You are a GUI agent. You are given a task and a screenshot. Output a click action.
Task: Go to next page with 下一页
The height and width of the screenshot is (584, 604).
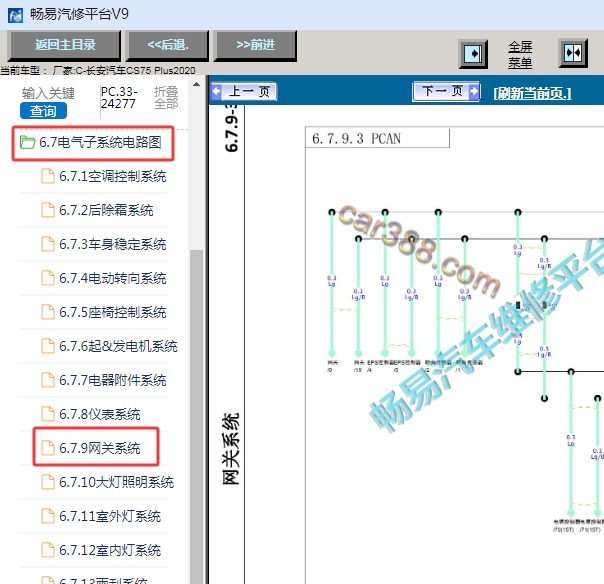[446, 91]
